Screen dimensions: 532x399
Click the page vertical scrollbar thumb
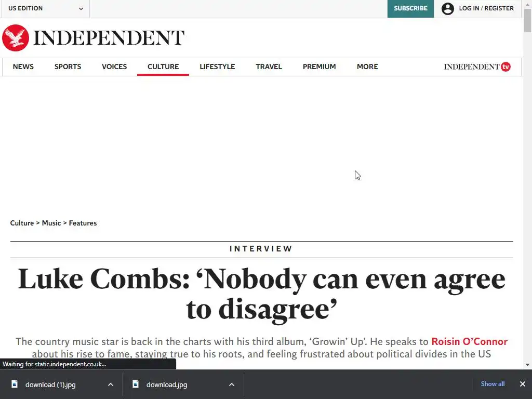pos(527,20)
